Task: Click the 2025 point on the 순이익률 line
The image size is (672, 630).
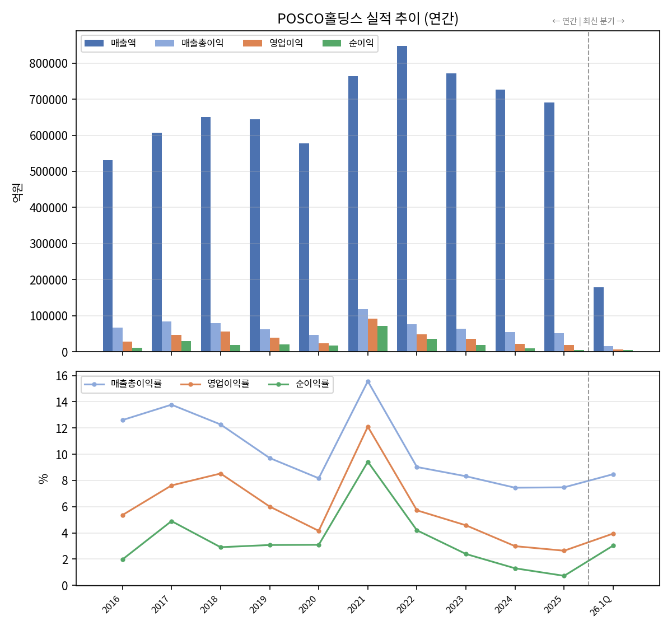Action: tap(564, 576)
